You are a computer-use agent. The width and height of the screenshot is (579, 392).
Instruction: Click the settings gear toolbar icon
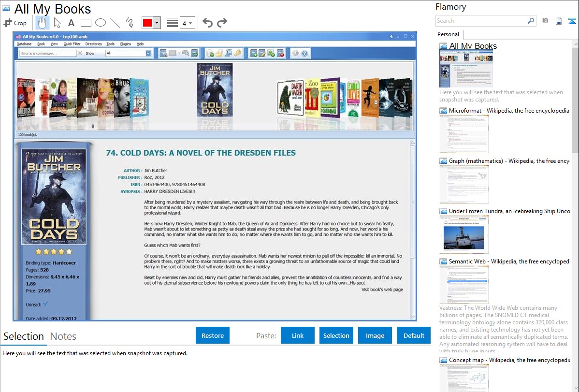295,54
